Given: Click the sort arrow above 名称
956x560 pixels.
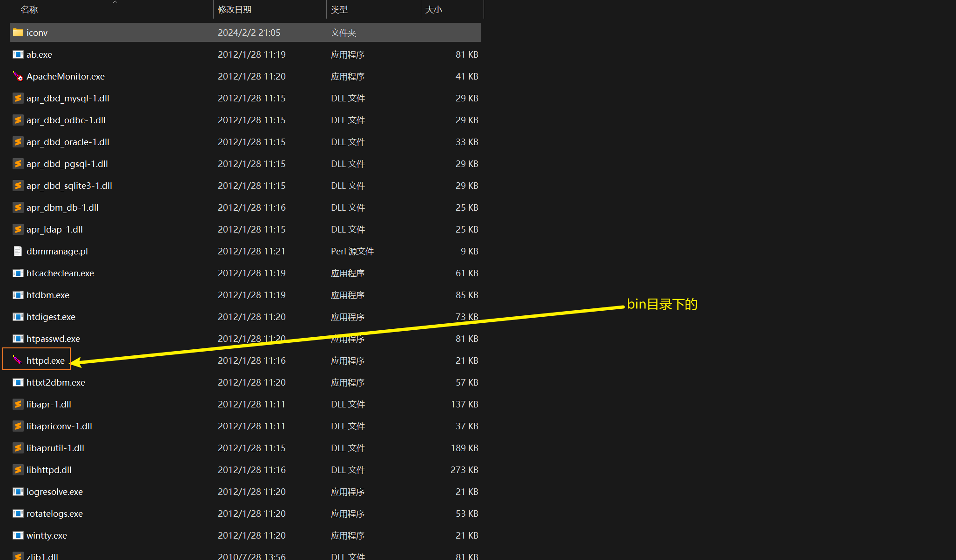Looking at the screenshot, I should 115,2.
